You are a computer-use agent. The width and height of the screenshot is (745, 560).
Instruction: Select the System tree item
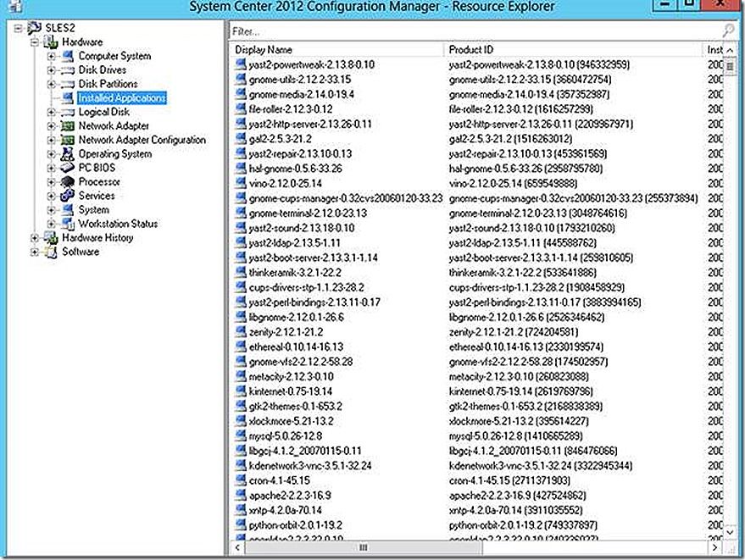click(93, 210)
